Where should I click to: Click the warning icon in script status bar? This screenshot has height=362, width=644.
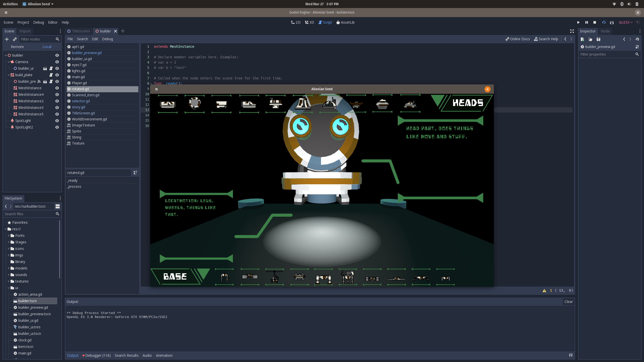[544, 290]
